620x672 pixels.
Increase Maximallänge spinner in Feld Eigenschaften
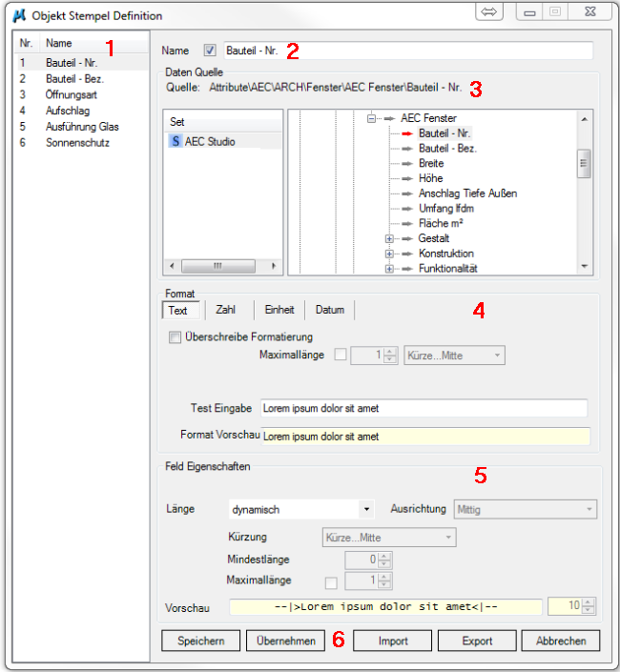(x=384, y=577)
